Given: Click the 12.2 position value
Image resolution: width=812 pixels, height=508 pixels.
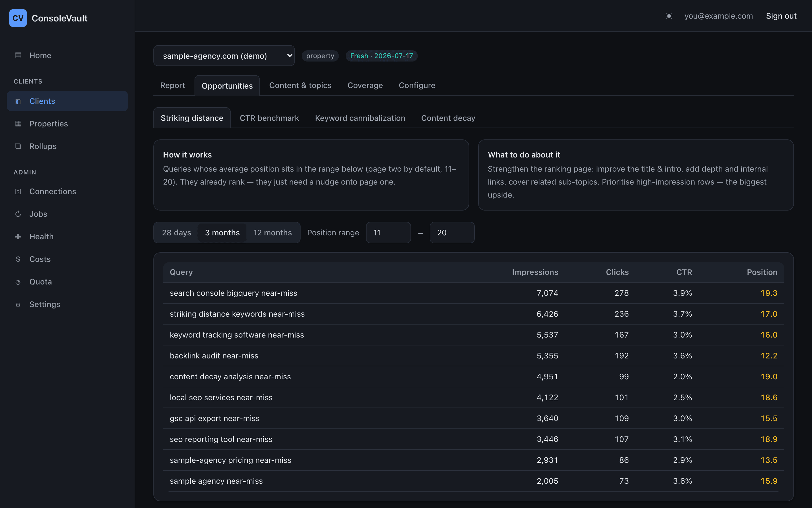Looking at the screenshot, I should click(x=769, y=356).
